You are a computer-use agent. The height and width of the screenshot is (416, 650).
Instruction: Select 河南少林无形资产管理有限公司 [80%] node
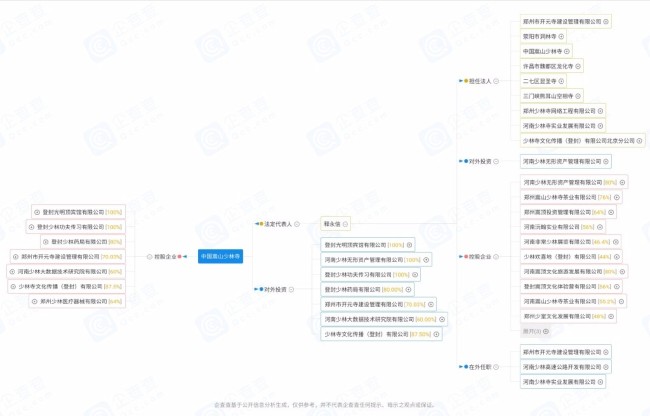(x=574, y=182)
